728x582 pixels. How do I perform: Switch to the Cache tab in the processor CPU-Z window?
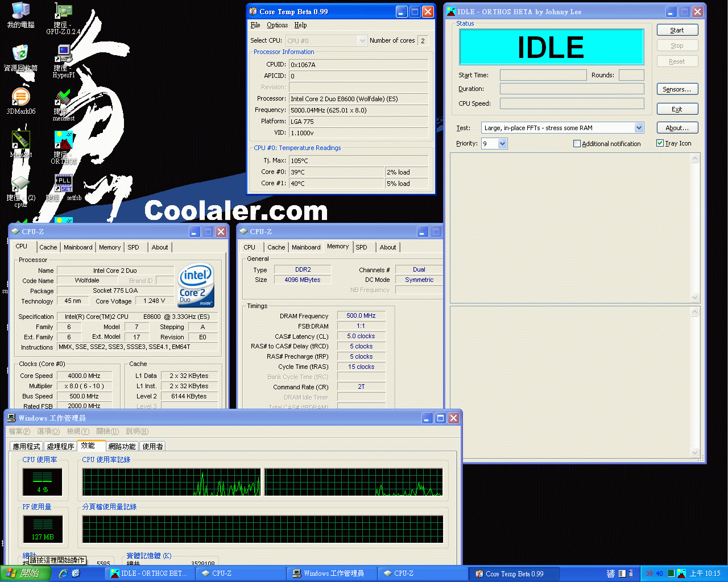click(x=48, y=247)
